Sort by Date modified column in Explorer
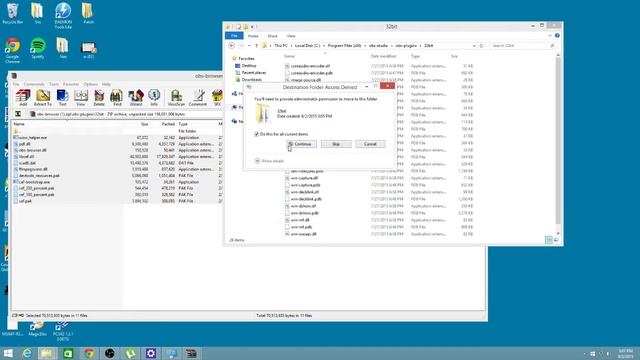Screen dimensions: 640x360 coord(383,56)
